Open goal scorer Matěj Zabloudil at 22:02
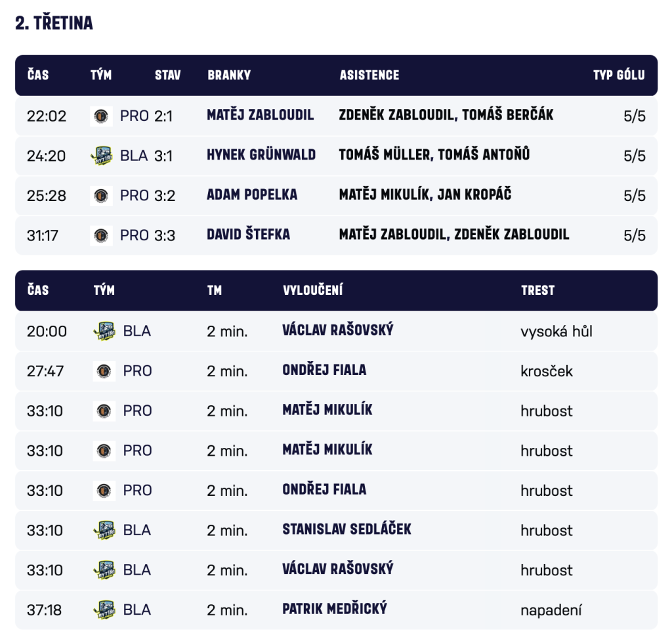Image resolution: width=672 pixels, height=639 pixels. point(260,115)
